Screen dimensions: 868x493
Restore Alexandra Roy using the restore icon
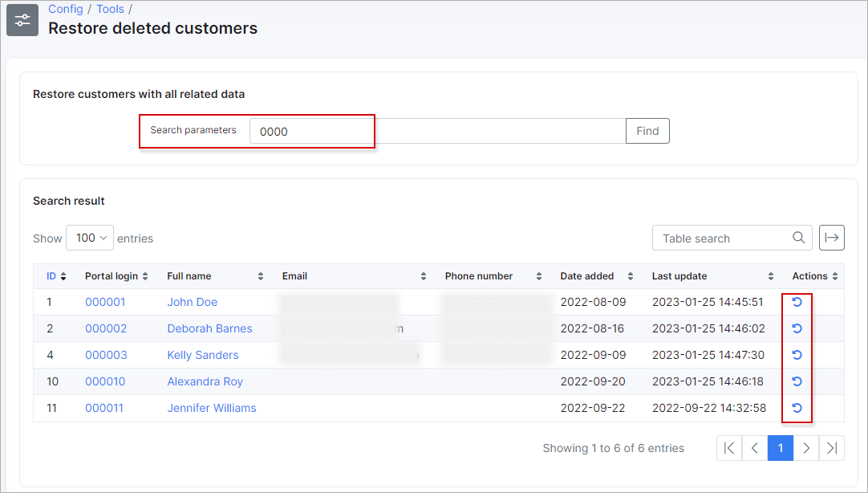pyautogui.click(x=797, y=381)
